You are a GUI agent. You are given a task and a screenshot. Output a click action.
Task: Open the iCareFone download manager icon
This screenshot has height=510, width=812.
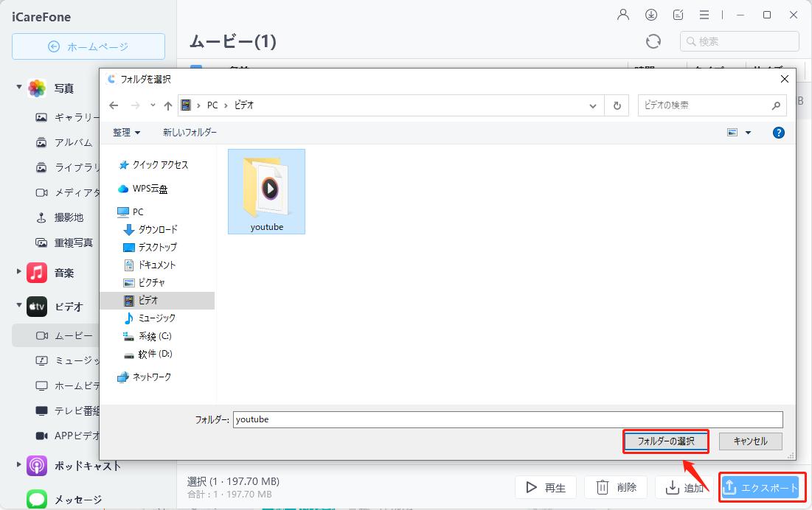pos(651,15)
